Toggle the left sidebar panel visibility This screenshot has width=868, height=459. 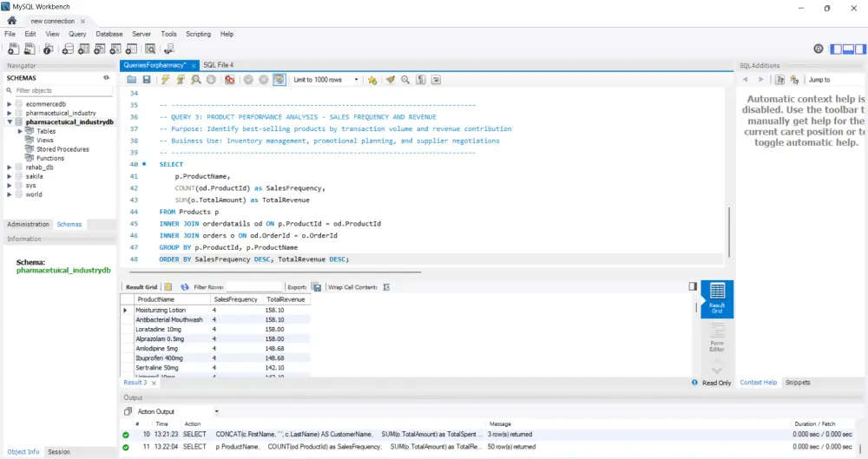coord(837,49)
